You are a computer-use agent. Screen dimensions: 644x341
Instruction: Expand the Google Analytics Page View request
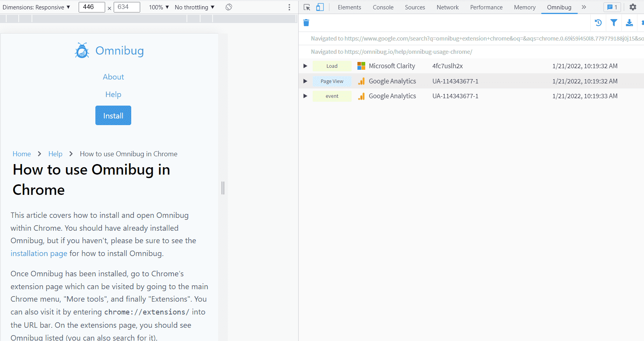[x=305, y=81]
